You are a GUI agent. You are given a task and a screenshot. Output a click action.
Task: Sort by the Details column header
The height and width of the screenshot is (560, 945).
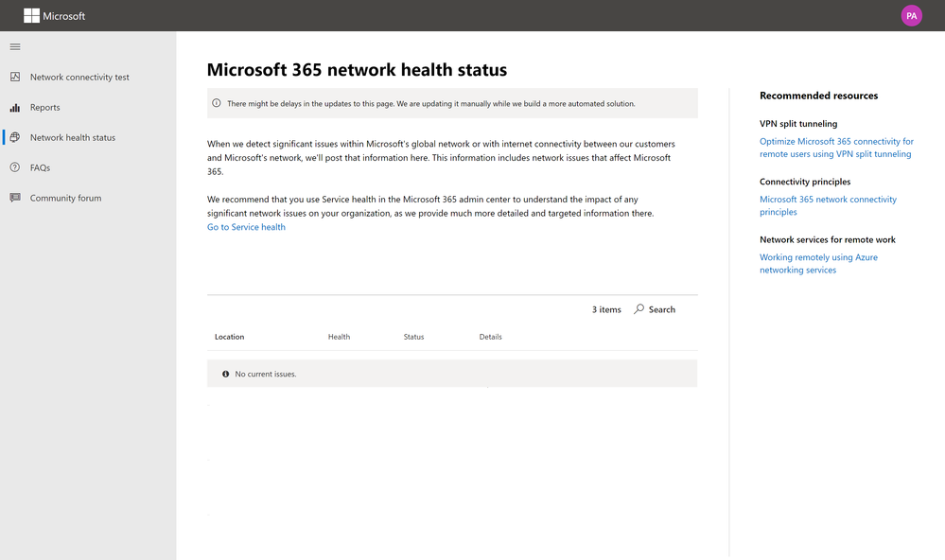pos(491,337)
